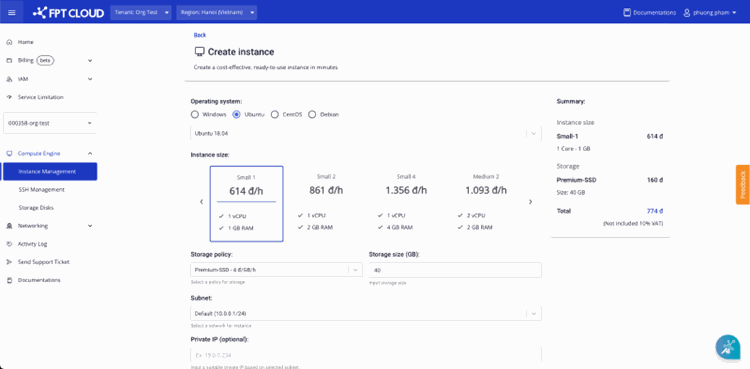Screen dimensions: 750x369
Task: Show previous instance sizes with left arrow
Action: (201, 202)
